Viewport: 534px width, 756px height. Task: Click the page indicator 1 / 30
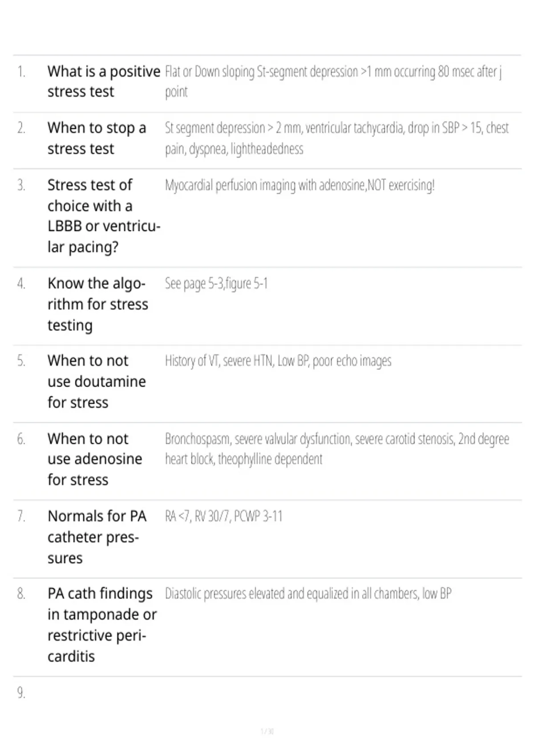click(x=267, y=731)
